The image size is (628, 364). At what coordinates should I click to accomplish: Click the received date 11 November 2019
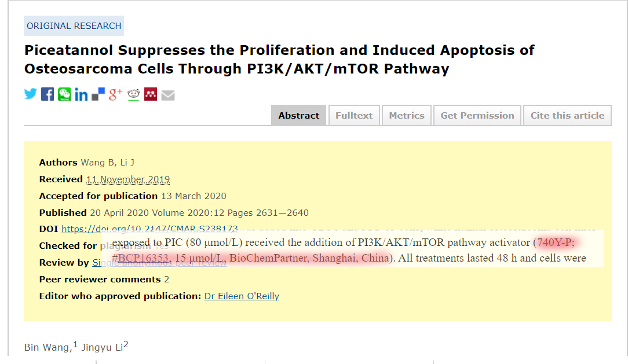pos(128,179)
